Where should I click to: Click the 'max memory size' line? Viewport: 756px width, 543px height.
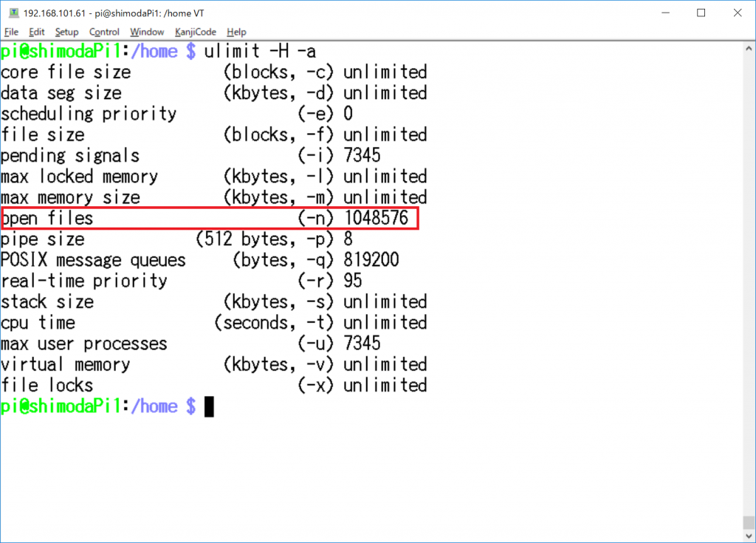click(214, 197)
